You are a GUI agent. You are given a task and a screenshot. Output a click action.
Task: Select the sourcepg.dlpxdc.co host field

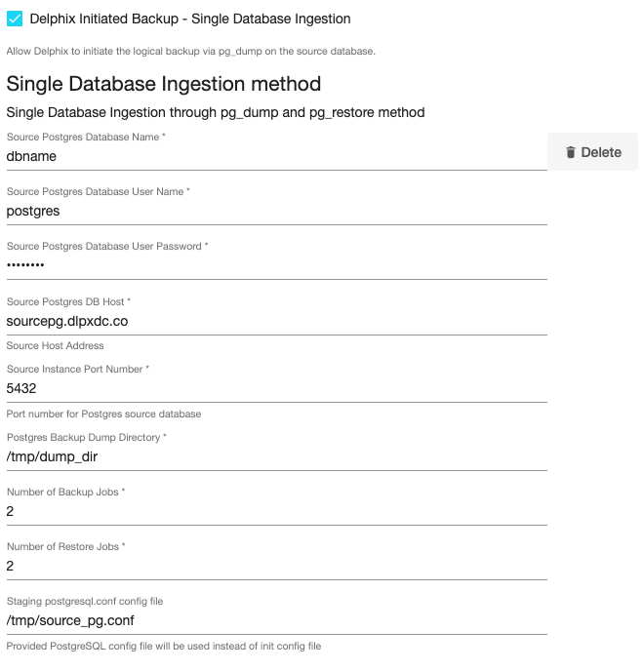coord(276,320)
